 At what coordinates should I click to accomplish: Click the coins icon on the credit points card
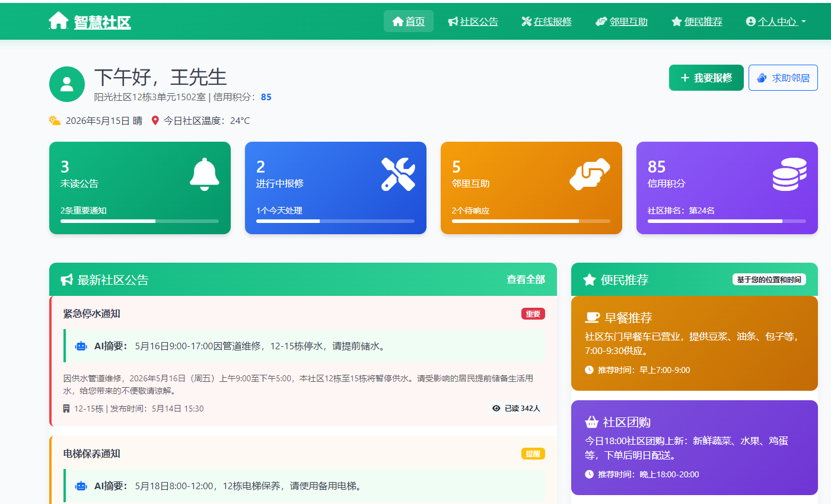(x=789, y=174)
